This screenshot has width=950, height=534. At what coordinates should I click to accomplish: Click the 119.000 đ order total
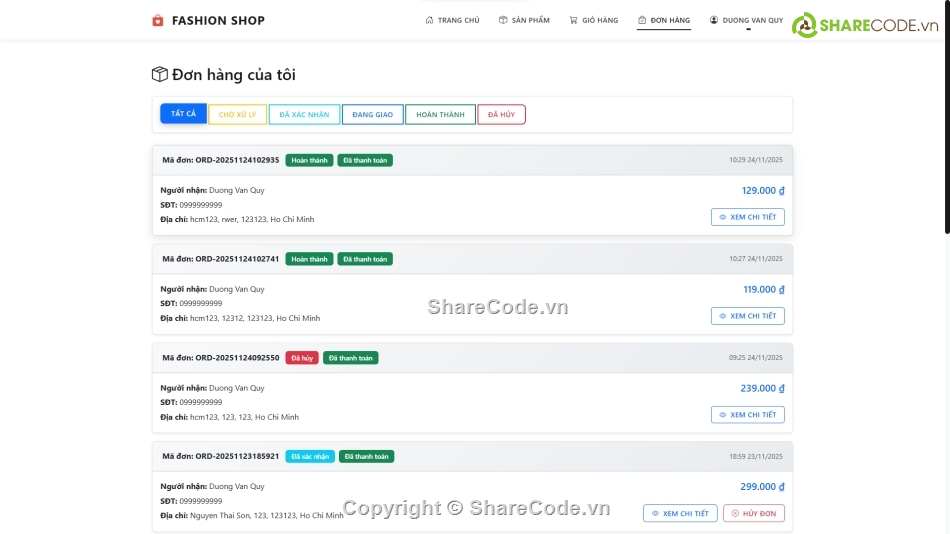[763, 289]
